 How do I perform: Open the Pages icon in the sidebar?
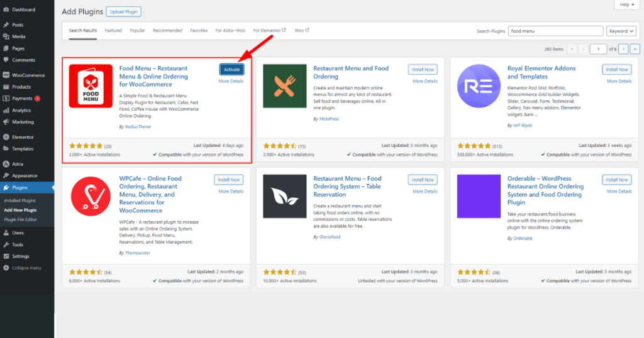point(6,48)
